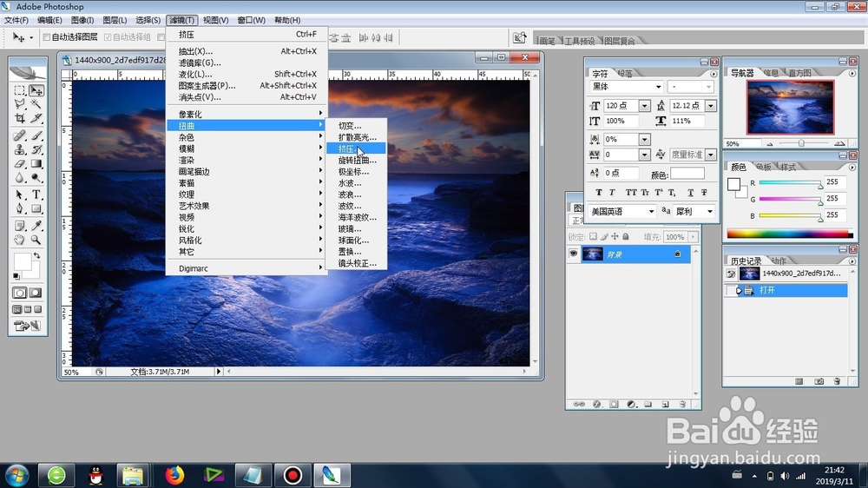
Task: Select the Crop tool
Action: [20, 118]
